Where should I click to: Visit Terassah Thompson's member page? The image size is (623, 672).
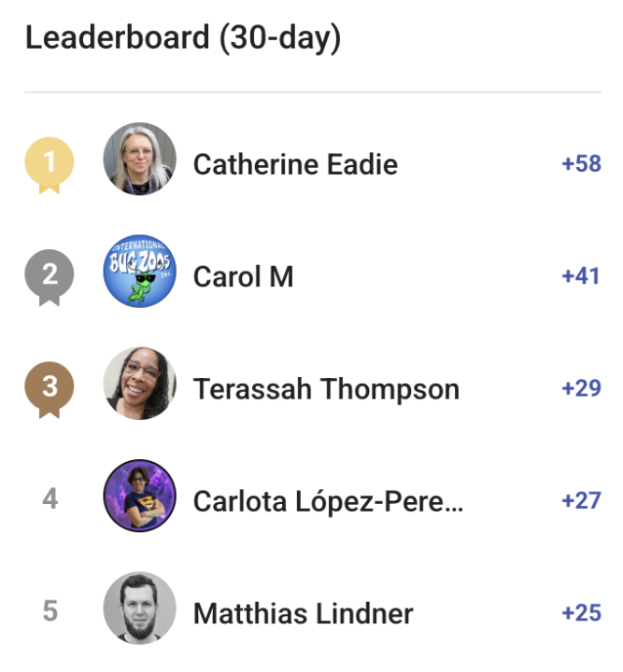[326, 389]
